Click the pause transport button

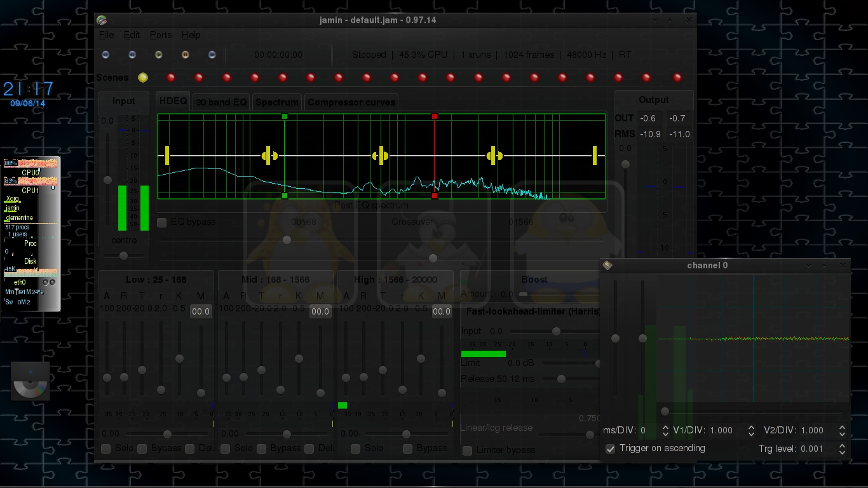(186, 55)
